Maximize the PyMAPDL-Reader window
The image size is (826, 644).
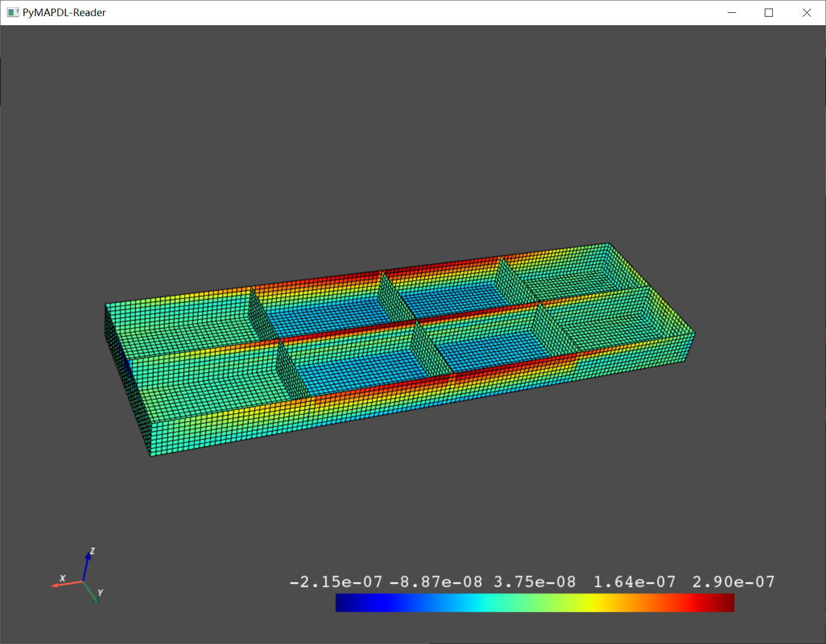(769, 12)
